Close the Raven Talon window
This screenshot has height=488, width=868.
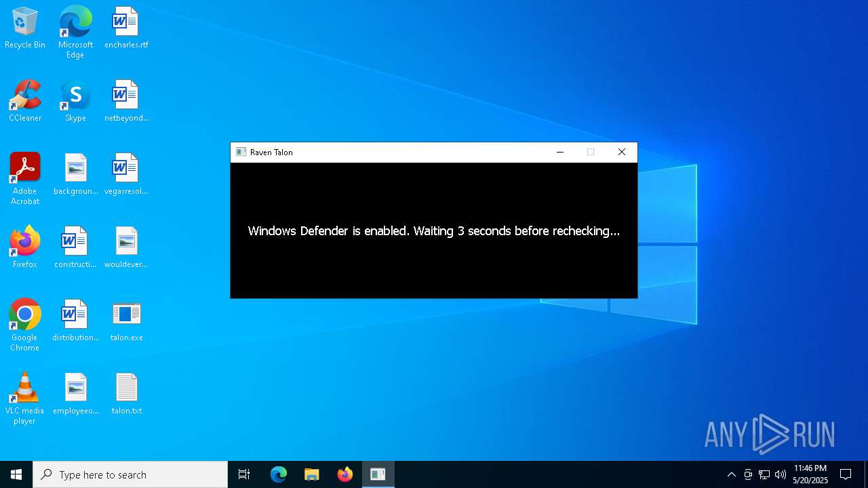pyautogui.click(x=622, y=152)
